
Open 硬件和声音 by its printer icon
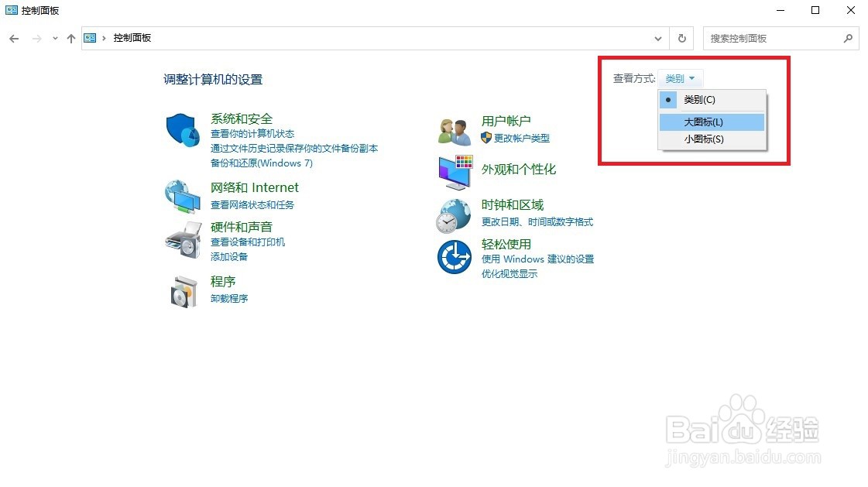coord(182,241)
